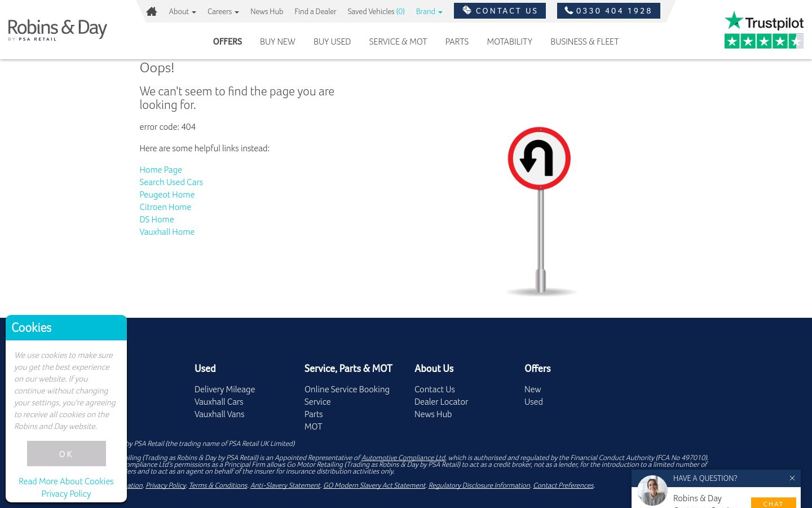Open the Vauxhall Home link

[x=167, y=232]
